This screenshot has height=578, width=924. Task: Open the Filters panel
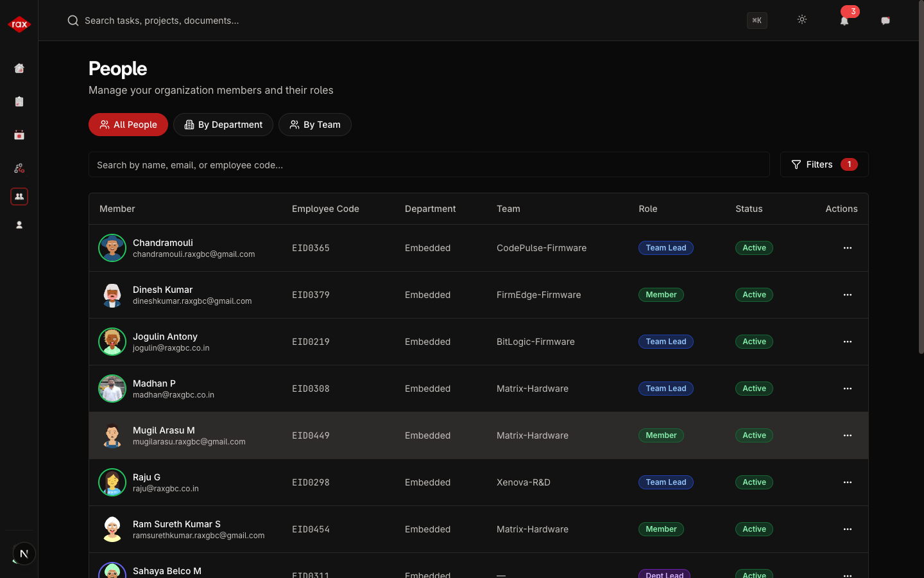coord(824,164)
